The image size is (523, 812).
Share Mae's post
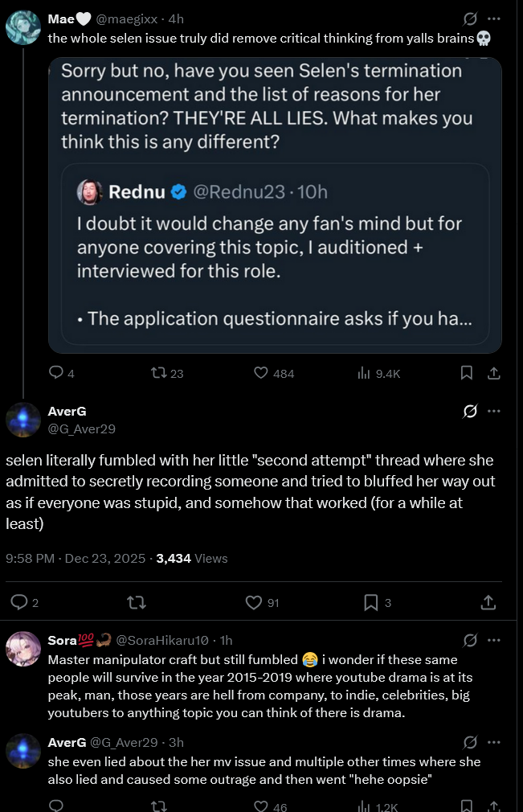pos(494,372)
